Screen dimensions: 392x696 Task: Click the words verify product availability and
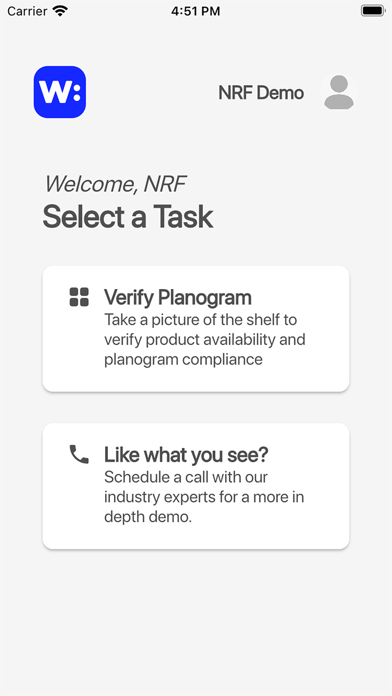tap(205, 340)
